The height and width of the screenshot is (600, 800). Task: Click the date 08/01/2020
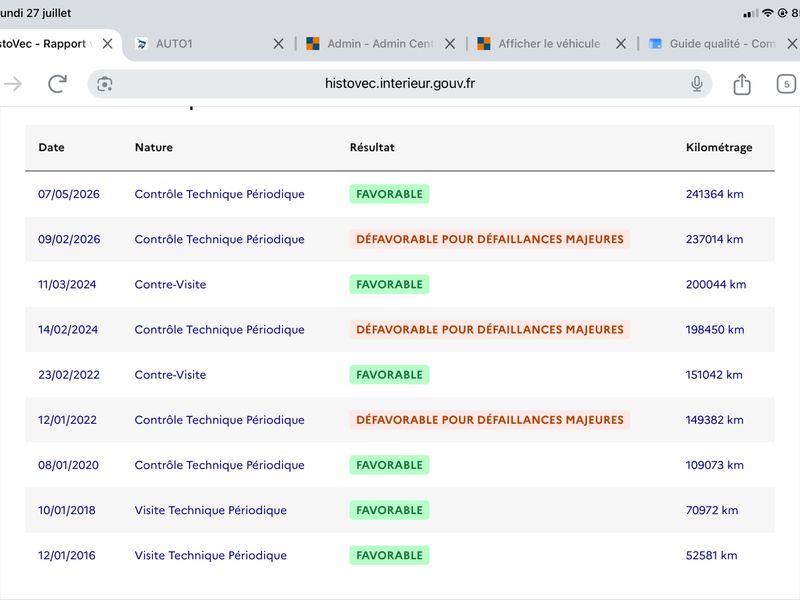[x=68, y=465]
